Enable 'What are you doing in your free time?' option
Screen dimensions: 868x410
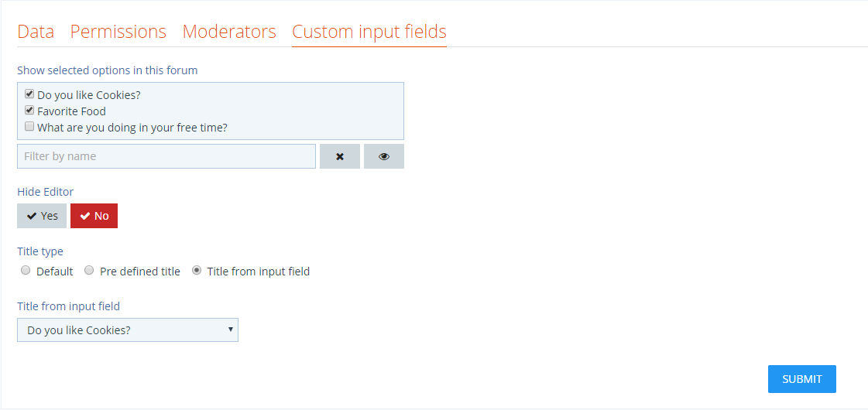tap(29, 126)
